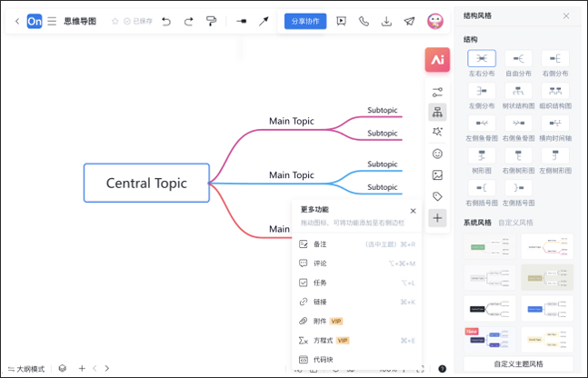The width and height of the screenshot is (588, 378).
Task: Click the tag label icon in sidebar
Action: pyautogui.click(x=437, y=196)
